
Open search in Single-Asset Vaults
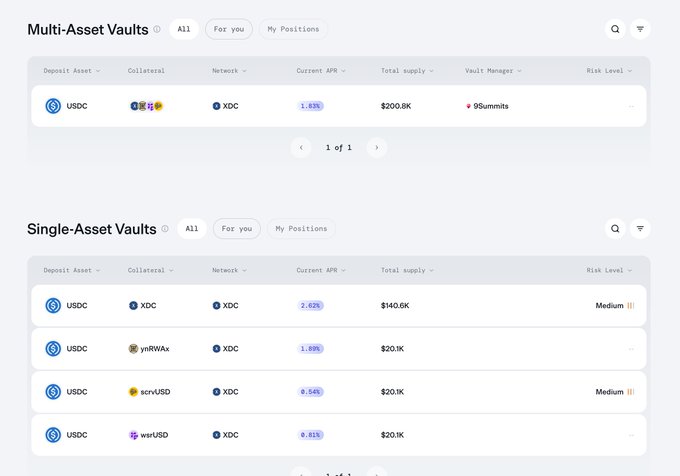(x=615, y=228)
